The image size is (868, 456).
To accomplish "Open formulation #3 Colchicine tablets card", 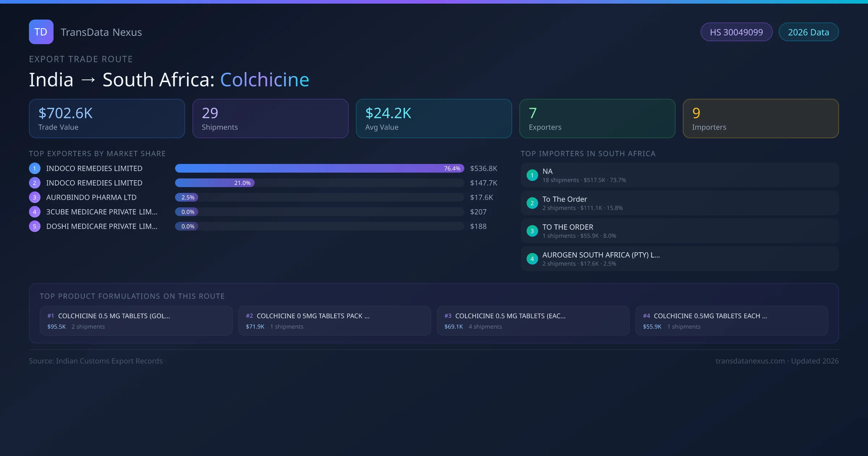I will pyautogui.click(x=533, y=321).
